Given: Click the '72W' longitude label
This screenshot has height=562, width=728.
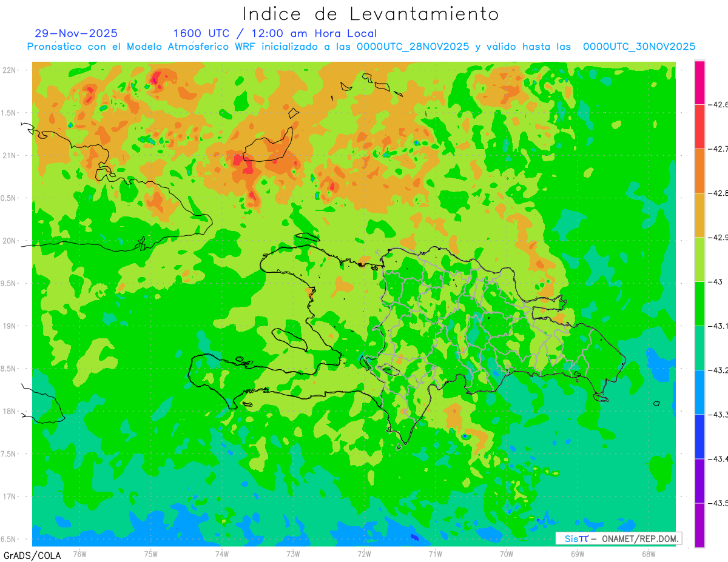Looking at the screenshot, I should (x=364, y=554).
